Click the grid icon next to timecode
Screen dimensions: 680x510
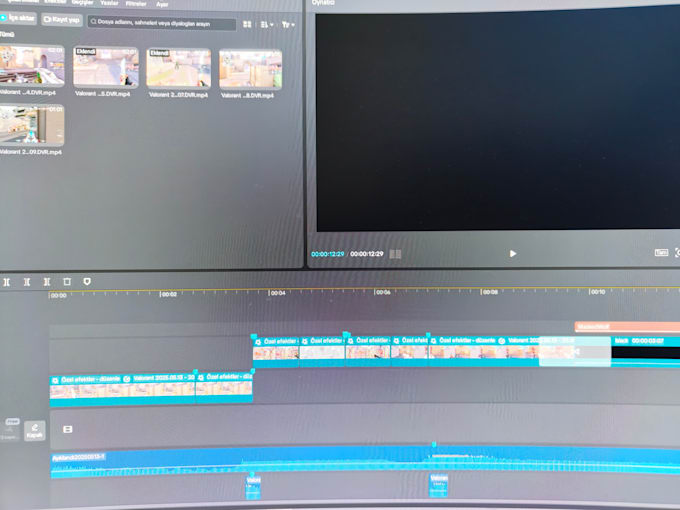click(395, 254)
